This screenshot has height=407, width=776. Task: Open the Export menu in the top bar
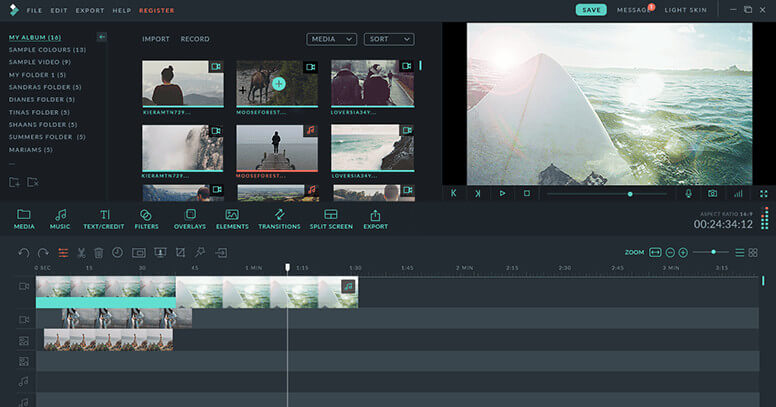click(x=90, y=10)
